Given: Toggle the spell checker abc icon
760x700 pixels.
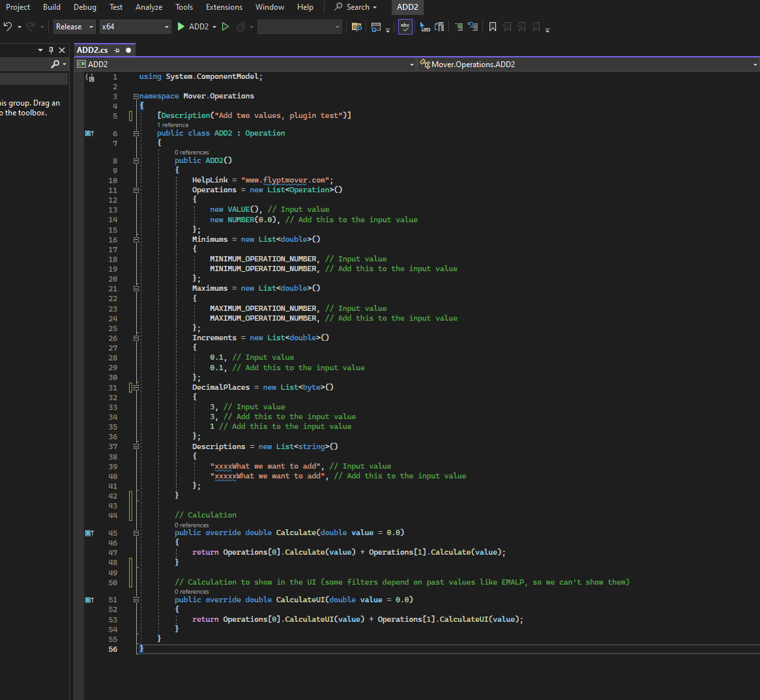Looking at the screenshot, I should click(x=405, y=27).
